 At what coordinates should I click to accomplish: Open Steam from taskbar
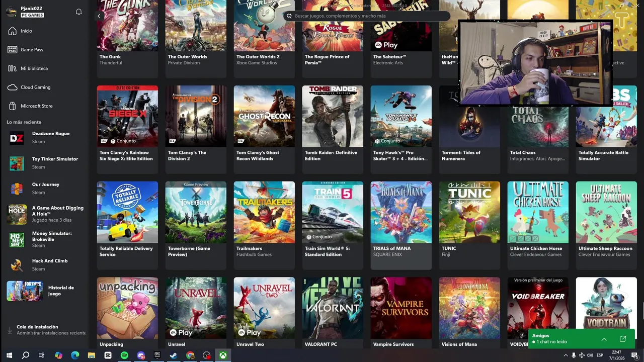(174, 355)
